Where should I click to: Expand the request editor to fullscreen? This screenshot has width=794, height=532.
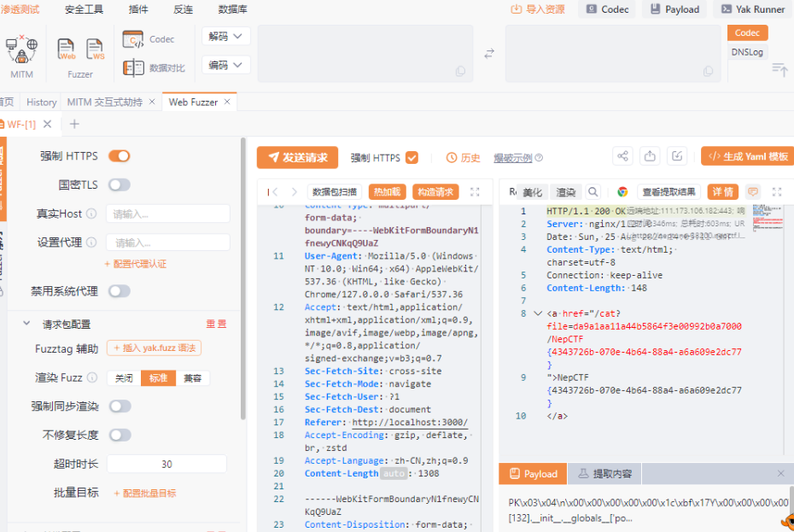tap(475, 192)
